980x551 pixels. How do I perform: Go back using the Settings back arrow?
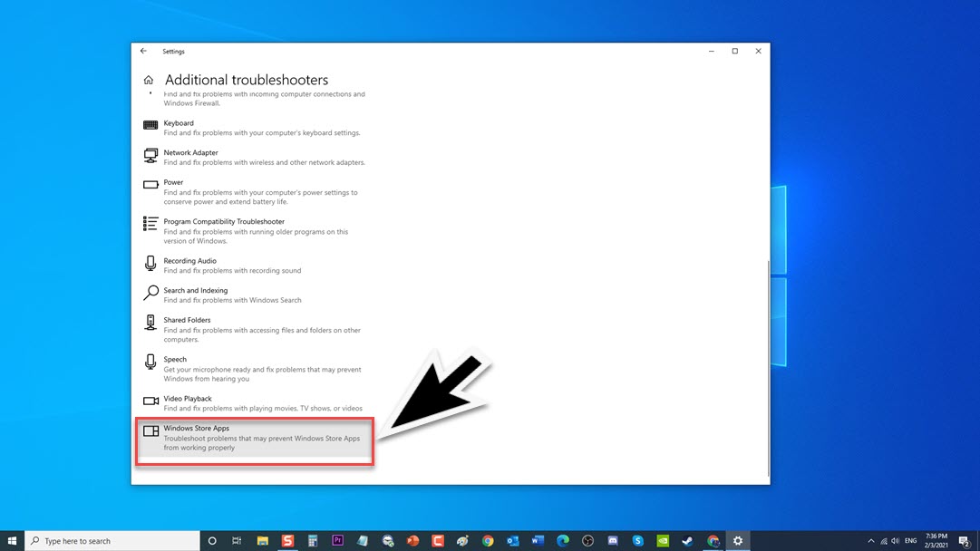144,52
